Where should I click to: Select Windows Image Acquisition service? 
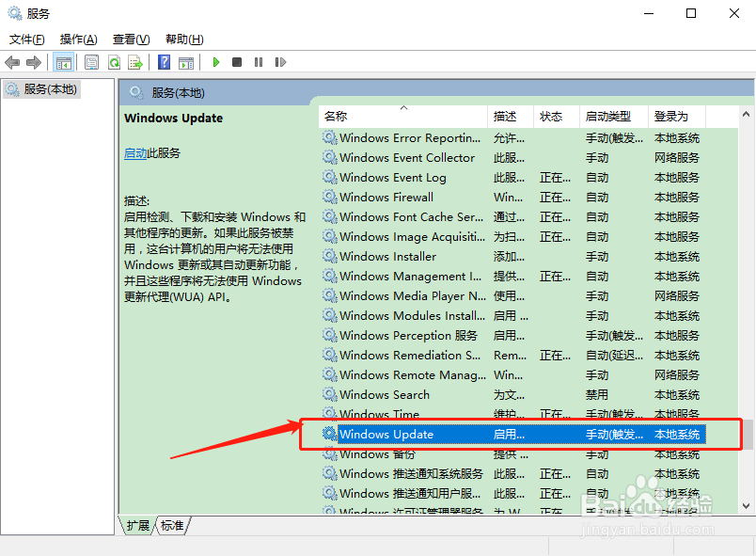click(513, 237)
